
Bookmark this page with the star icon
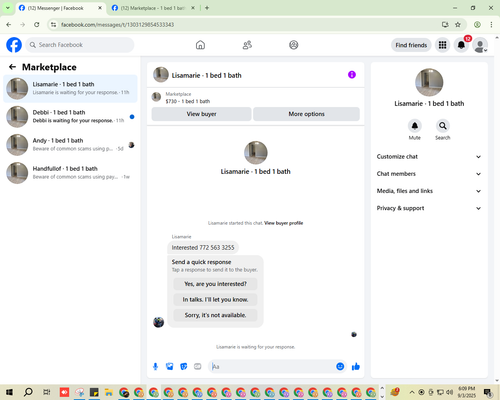[458, 25]
